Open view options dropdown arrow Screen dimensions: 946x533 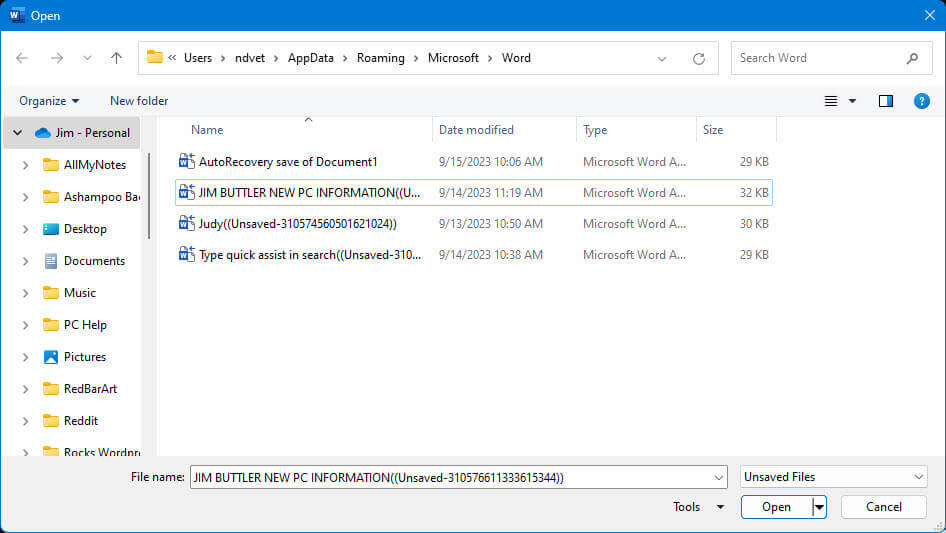pyautogui.click(x=852, y=101)
